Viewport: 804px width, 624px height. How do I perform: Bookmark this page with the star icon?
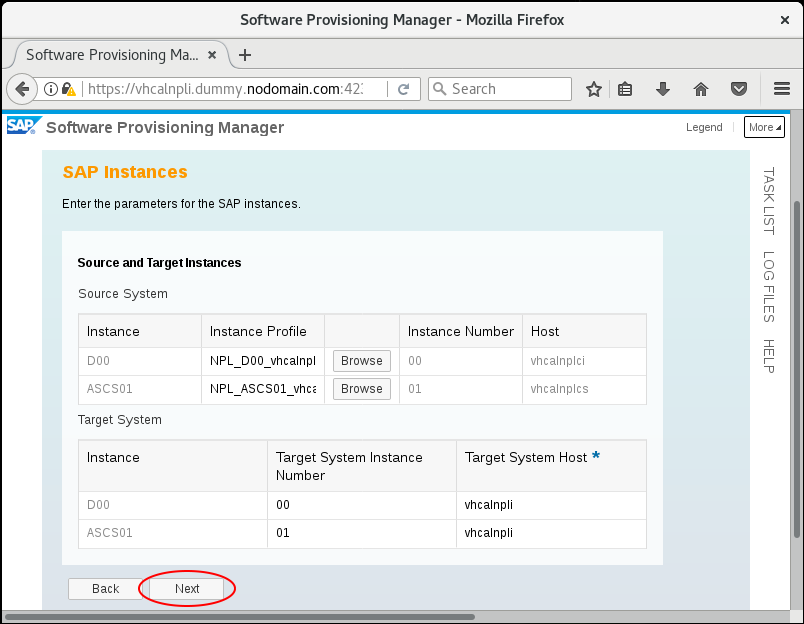point(594,89)
